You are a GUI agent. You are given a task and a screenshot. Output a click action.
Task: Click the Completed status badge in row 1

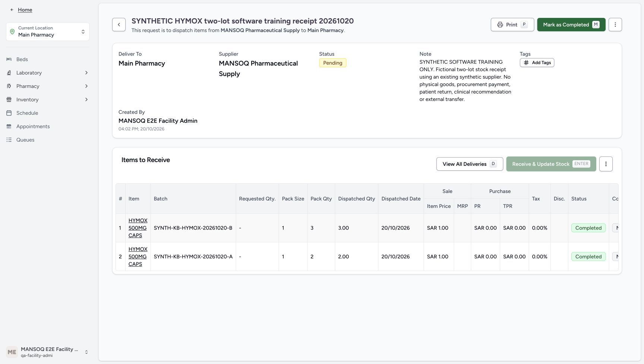pyautogui.click(x=588, y=228)
